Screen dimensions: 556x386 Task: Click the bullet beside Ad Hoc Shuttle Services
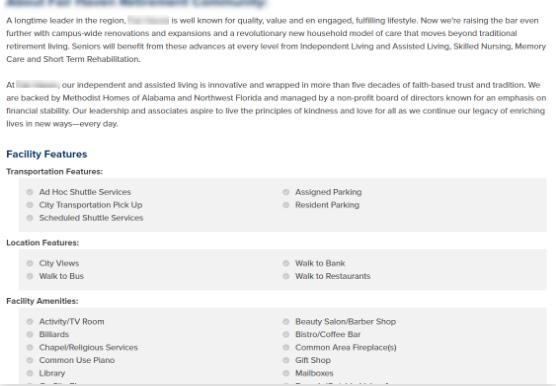point(30,192)
